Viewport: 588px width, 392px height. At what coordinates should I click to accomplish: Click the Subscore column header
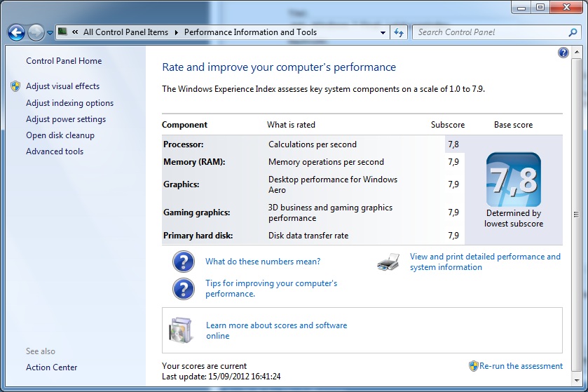click(x=448, y=125)
